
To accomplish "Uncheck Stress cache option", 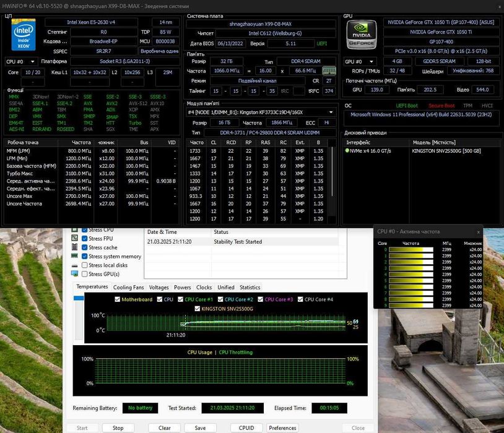I will pos(85,247).
